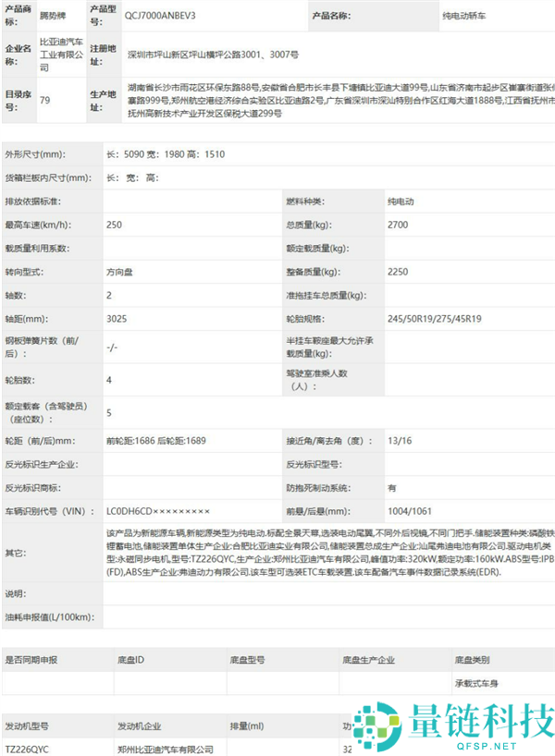Click the 车辆识别代号 (VIN) label
The height and width of the screenshot is (756, 555).
tap(50, 511)
